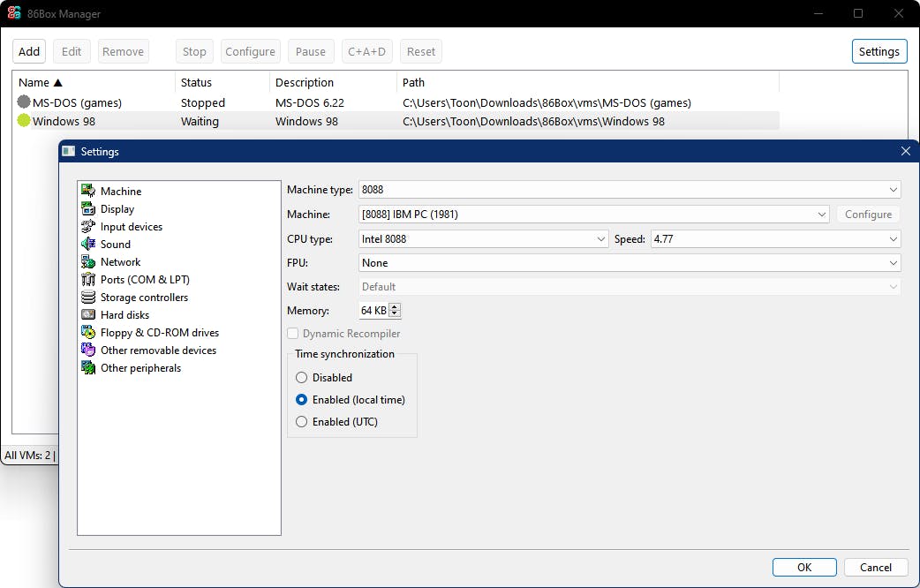Click the Input devices category icon
This screenshot has width=920, height=588.
click(x=88, y=226)
